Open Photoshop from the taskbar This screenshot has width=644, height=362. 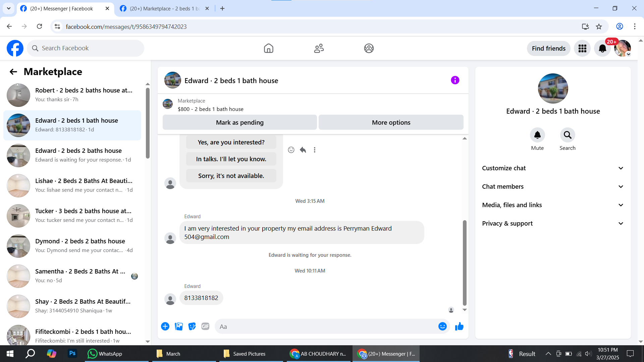click(x=72, y=353)
